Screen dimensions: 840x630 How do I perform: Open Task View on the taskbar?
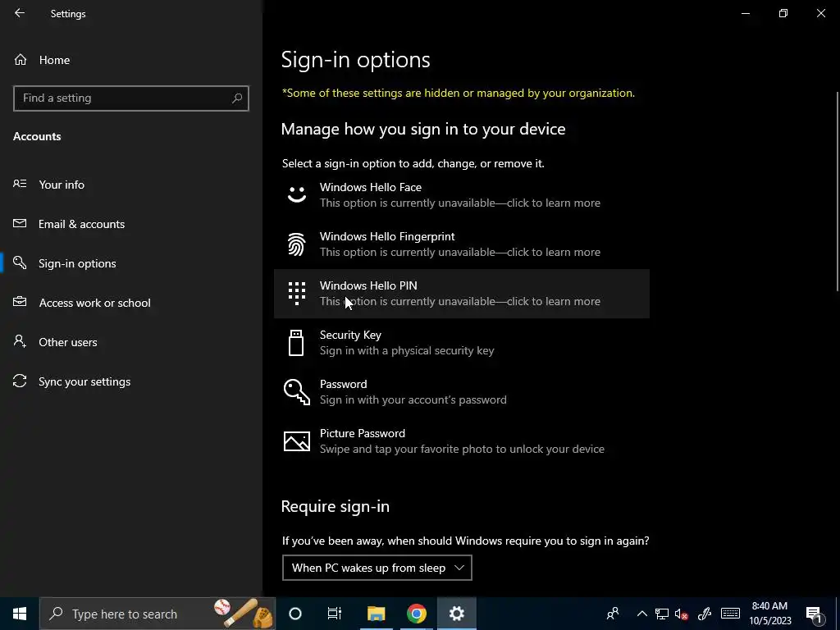(335, 614)
